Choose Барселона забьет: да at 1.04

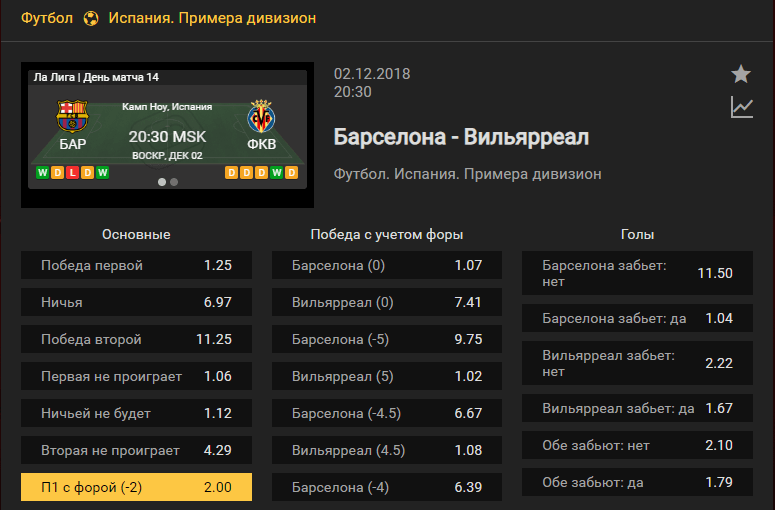click(638, 318)
